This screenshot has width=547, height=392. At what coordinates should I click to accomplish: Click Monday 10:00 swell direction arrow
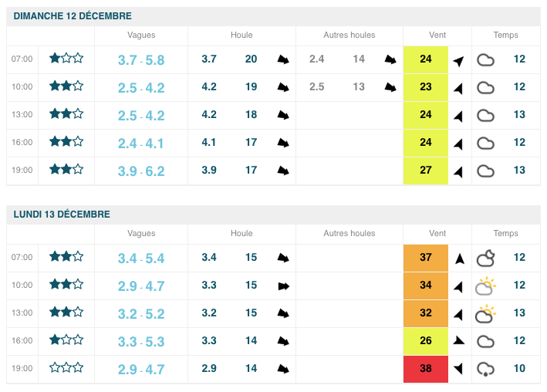283,286
